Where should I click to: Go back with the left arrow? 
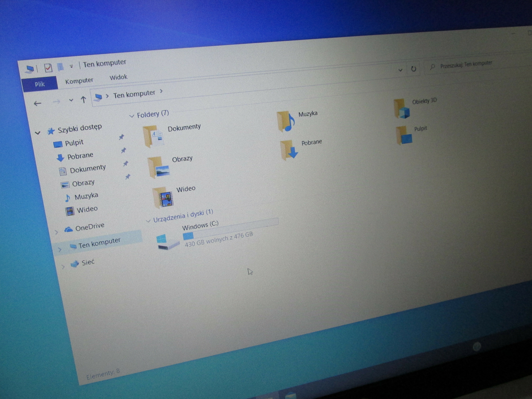(38, 104)
